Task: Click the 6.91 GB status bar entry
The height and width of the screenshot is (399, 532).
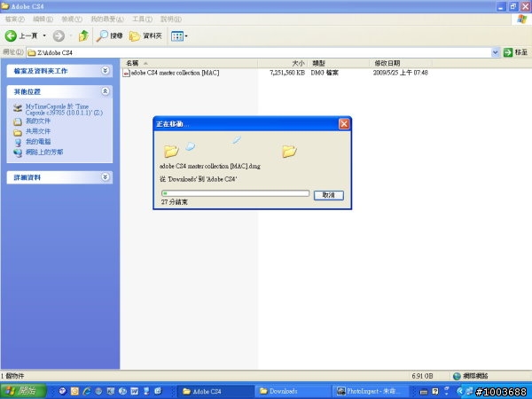Action: click(x=422, y=376)
